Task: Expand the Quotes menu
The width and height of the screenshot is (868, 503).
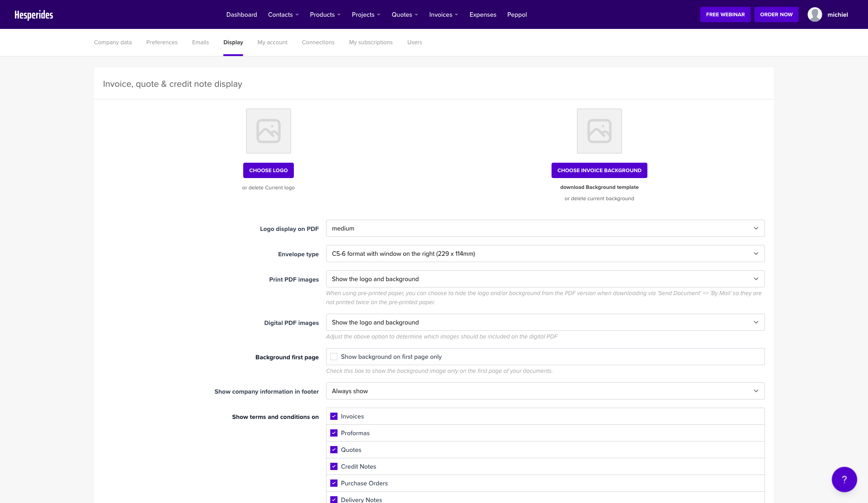Action: coord(405,14)
